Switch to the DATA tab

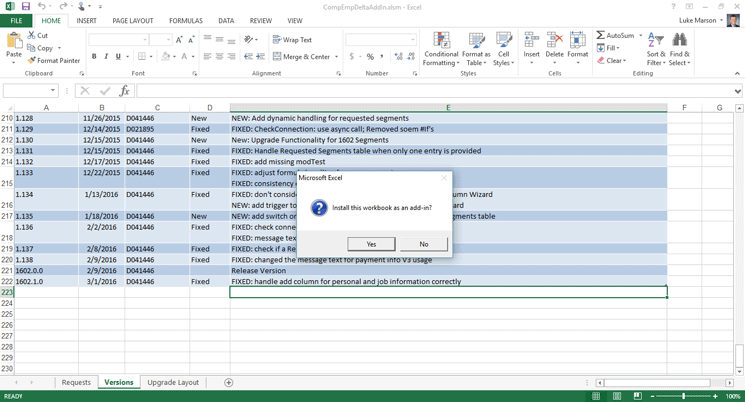(226, 20)
